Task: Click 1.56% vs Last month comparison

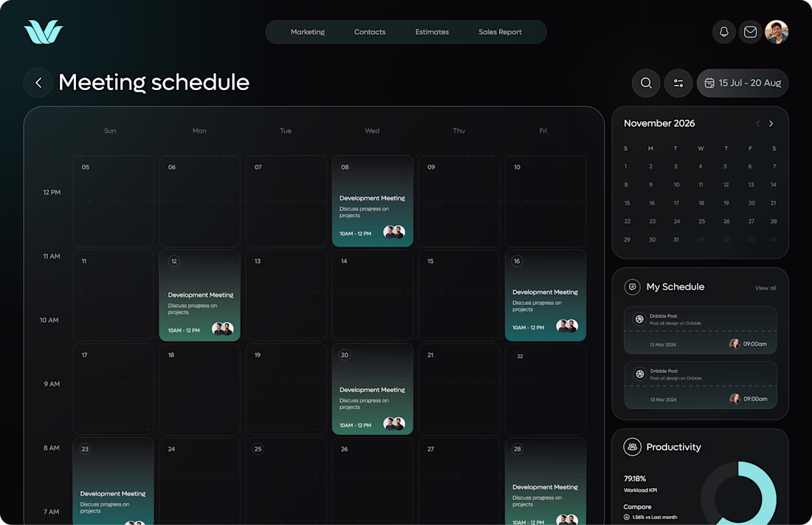Action: pyautogui.click(x=650, y=517)
